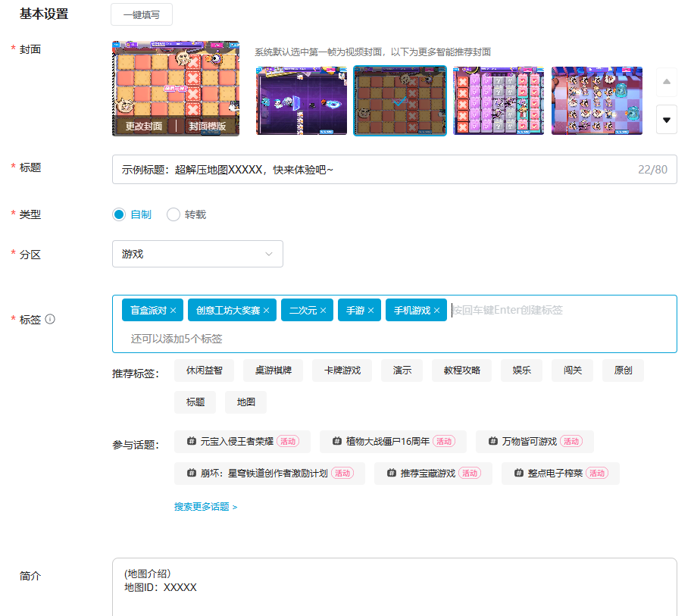Choose the pink checkerboard crowd cover
Viewport: 694px width, 616px height.
tap(596, 101)
